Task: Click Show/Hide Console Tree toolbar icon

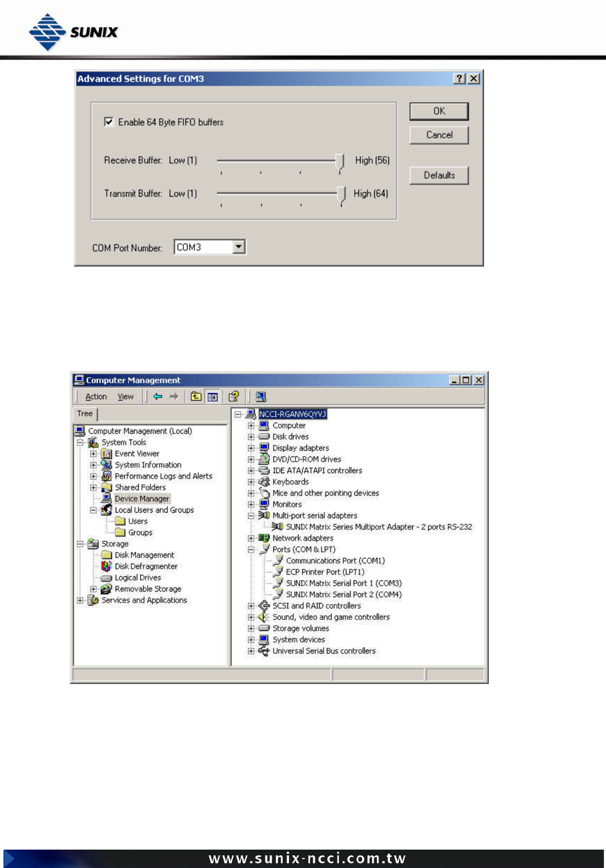Action: pos(212,396)
